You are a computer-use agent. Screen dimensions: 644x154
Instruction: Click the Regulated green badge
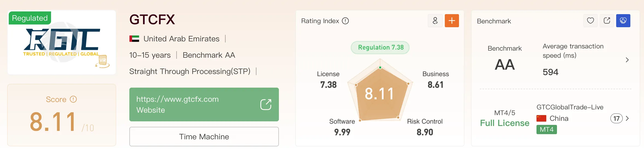[30, 18]
